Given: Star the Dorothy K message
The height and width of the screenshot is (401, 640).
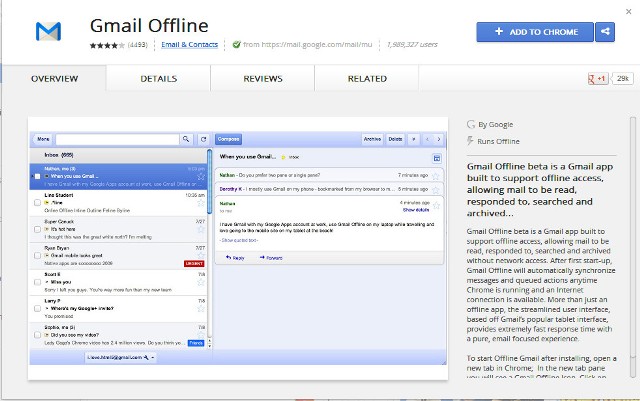Looking at the screenshot, I should coord(436,190).
